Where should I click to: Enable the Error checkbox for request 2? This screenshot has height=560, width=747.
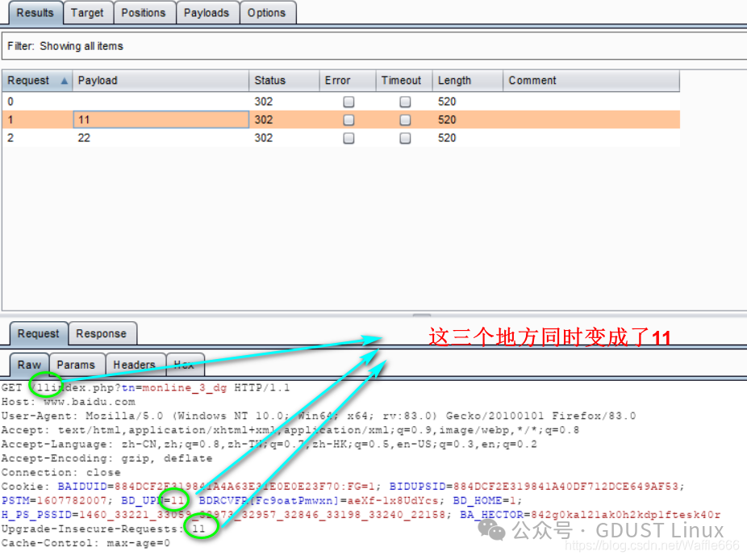click(x=348, y=138)
